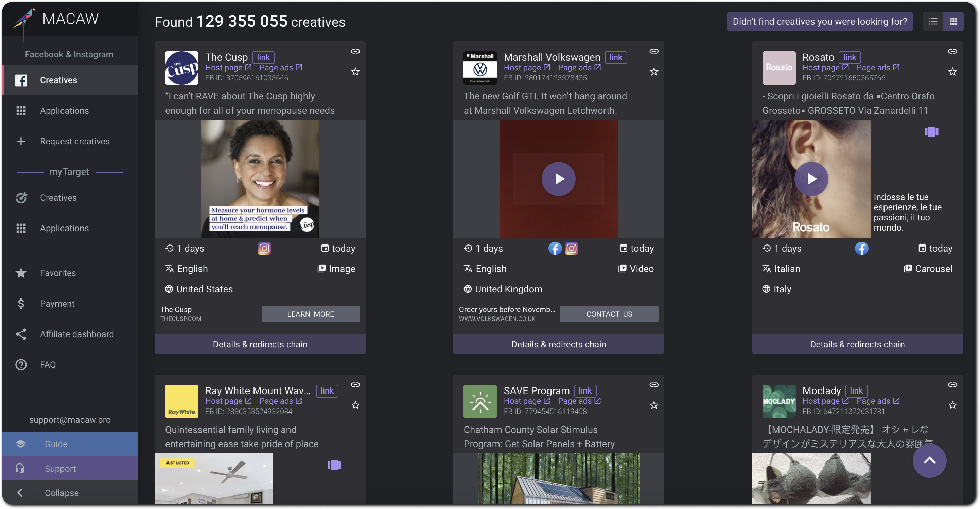Star The Cusp creative as favorite

pyautogui.click(x=355, y=72)
